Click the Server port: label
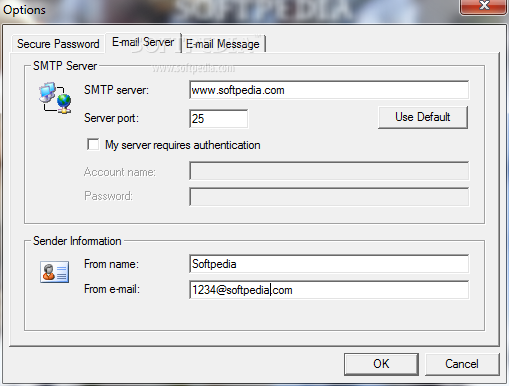Viewport: 509px width, 386px height. click(x=111, y=118)
